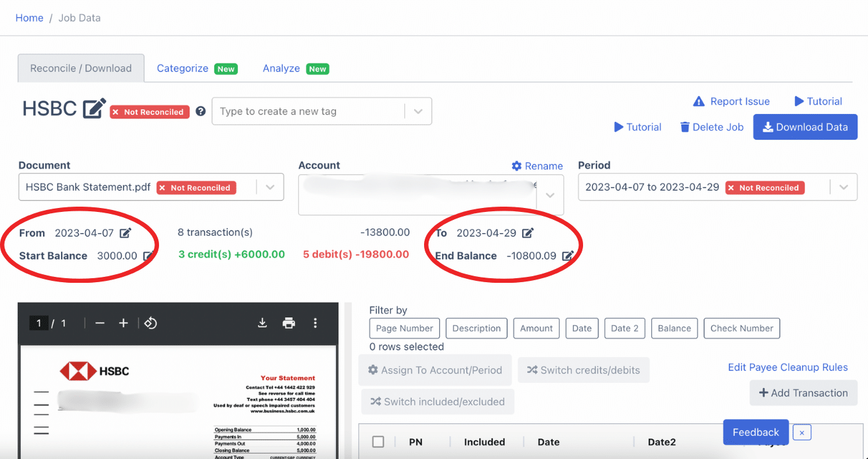This screenshot has height=459, width=868.
Task: Switch to Categorize tab
Action: click(x=197, y=68)
